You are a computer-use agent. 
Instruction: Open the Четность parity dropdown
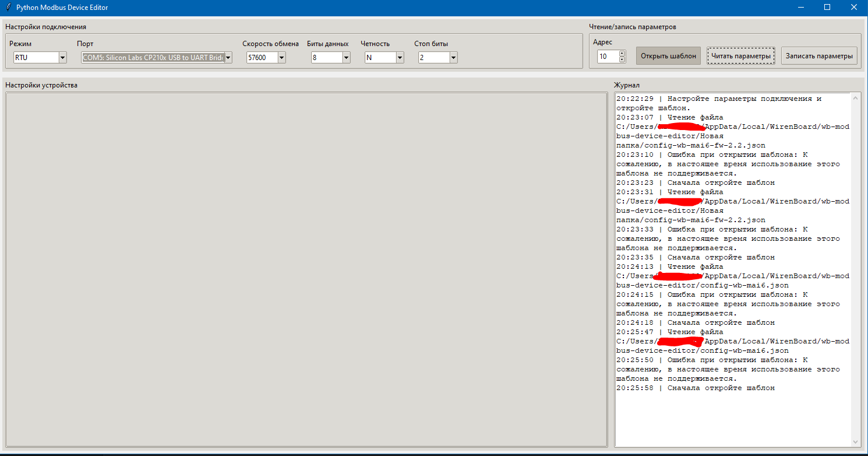click(400, 58)
